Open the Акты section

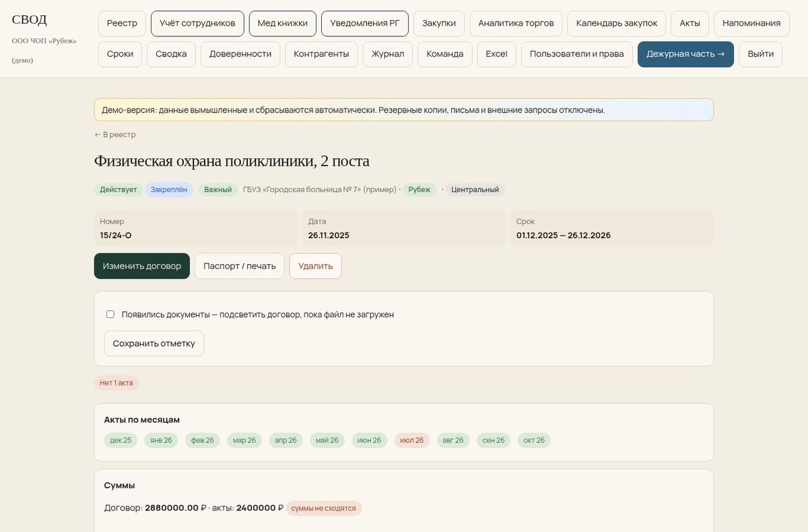690,24
